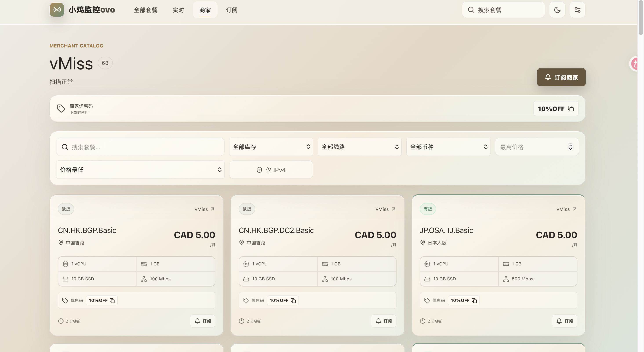The image size is (644, 352).
Task: Open the 全部线路 route dropdown
Action: 360,147
